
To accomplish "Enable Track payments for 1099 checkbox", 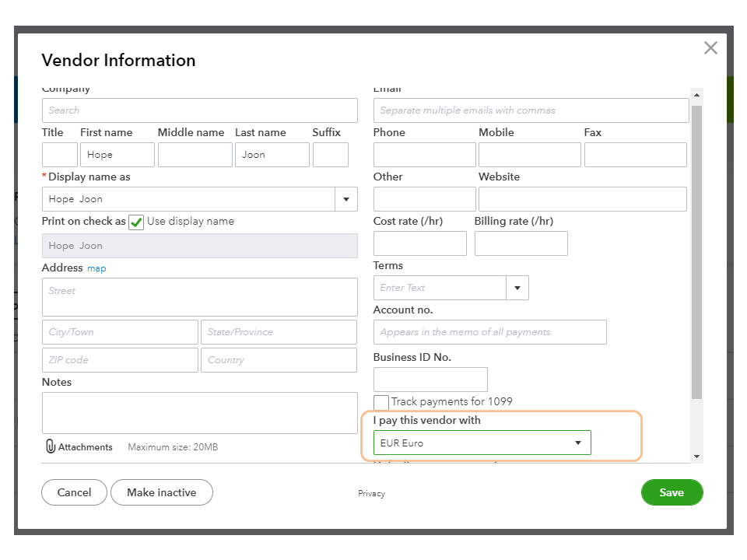I will click(381, 402).
